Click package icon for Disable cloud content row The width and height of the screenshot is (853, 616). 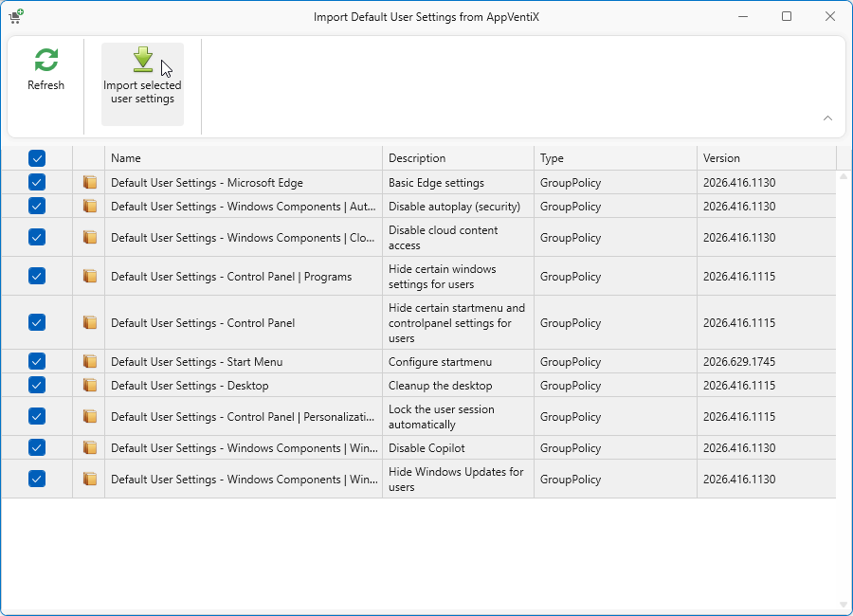[90, 237]
